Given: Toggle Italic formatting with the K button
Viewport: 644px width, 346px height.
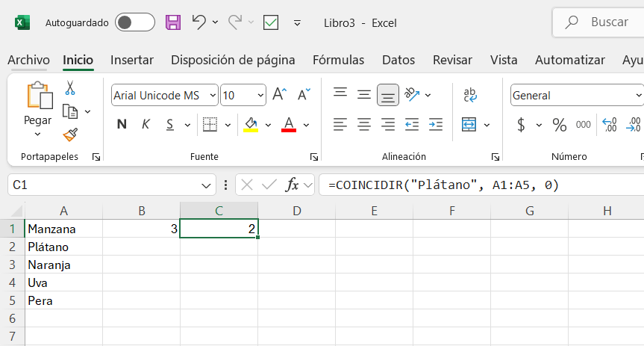Looking at the screenshot, I should pyautogui.click(x=146, y=124).
